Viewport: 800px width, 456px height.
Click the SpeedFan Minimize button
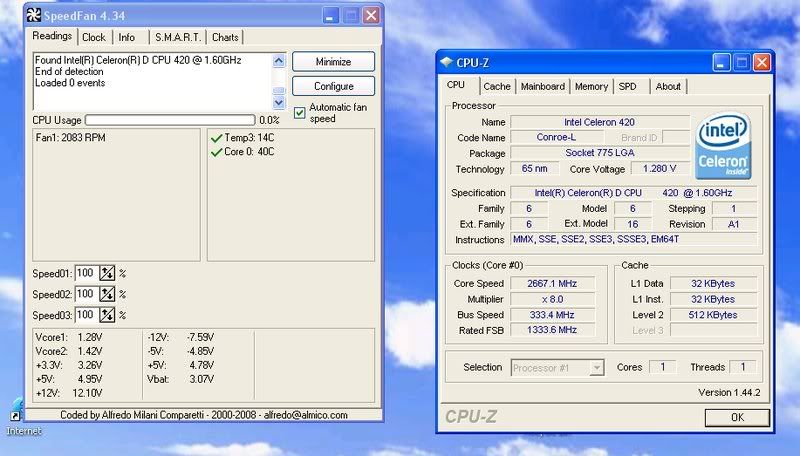pyautogui.click(x=334, y=62)
